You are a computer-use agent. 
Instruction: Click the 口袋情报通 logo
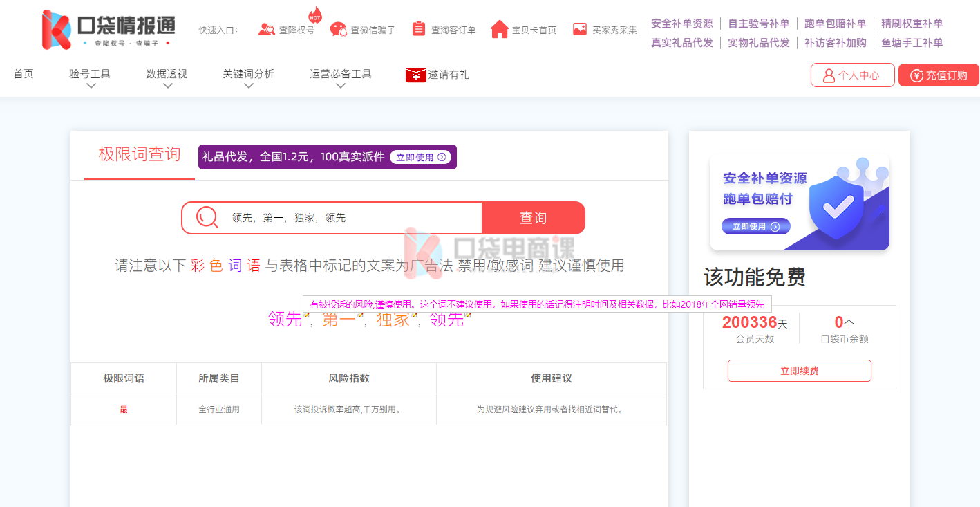pos(109,30)
